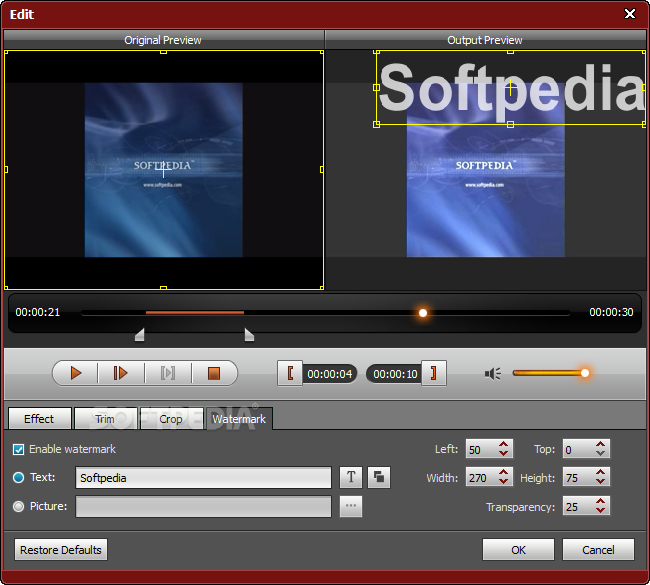Click the Original Preview header
This screenshot has height=585, width=650.
[163, 40]
